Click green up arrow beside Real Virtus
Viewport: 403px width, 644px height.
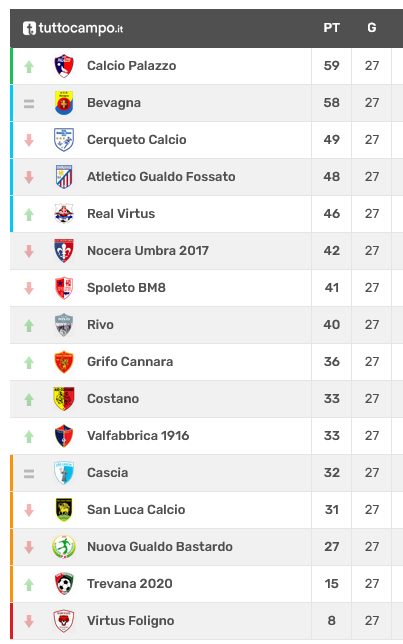click(x=29, y=214)
